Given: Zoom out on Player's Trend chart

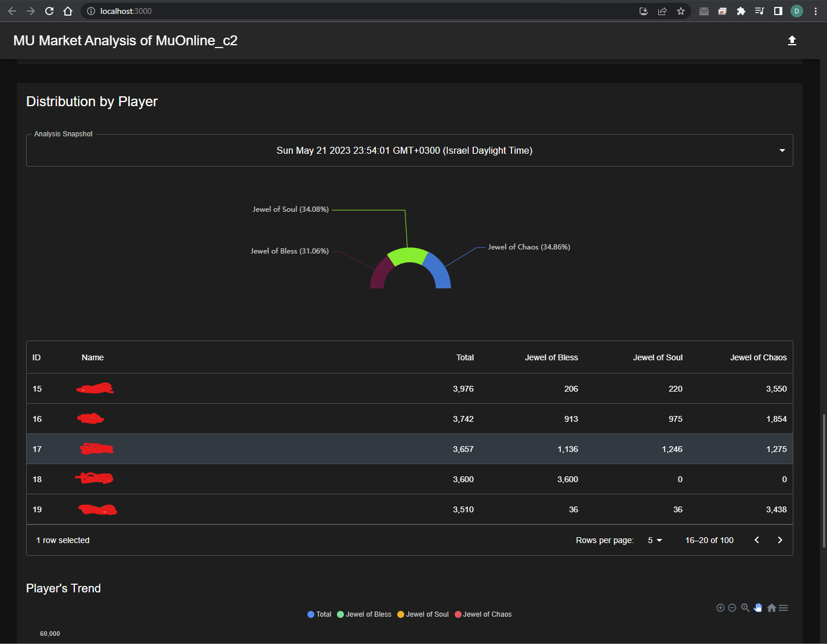Looking at the screenshot, I should click(x=732, y=607).
